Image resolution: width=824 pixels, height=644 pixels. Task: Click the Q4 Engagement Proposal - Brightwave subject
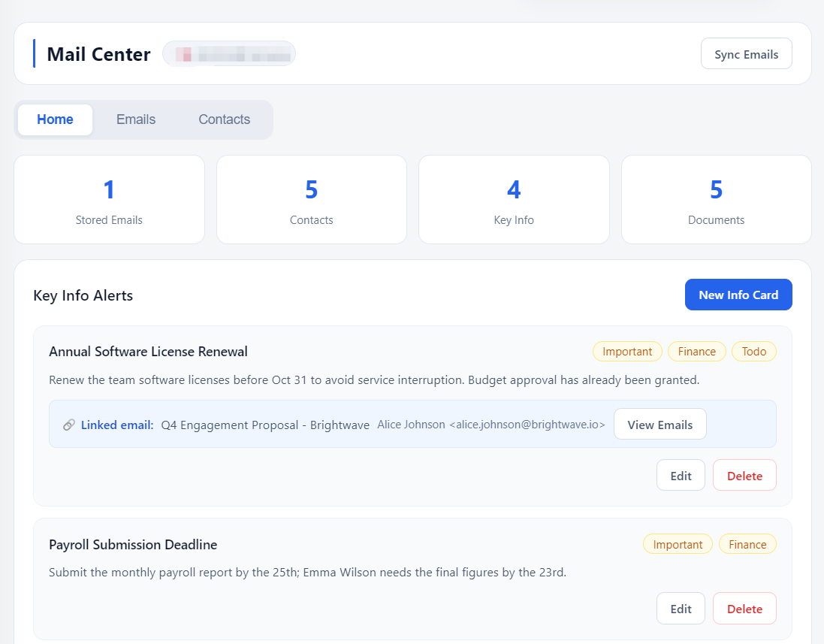(265, 425)
